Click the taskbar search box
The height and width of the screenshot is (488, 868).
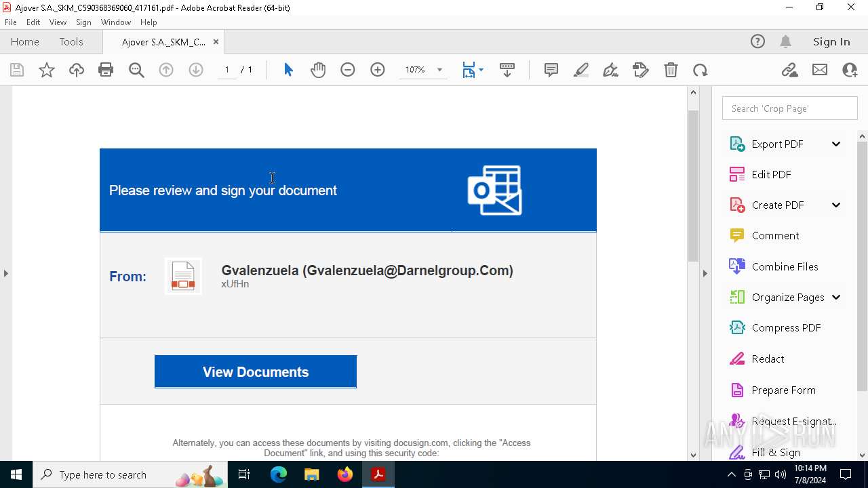[132, 474]
